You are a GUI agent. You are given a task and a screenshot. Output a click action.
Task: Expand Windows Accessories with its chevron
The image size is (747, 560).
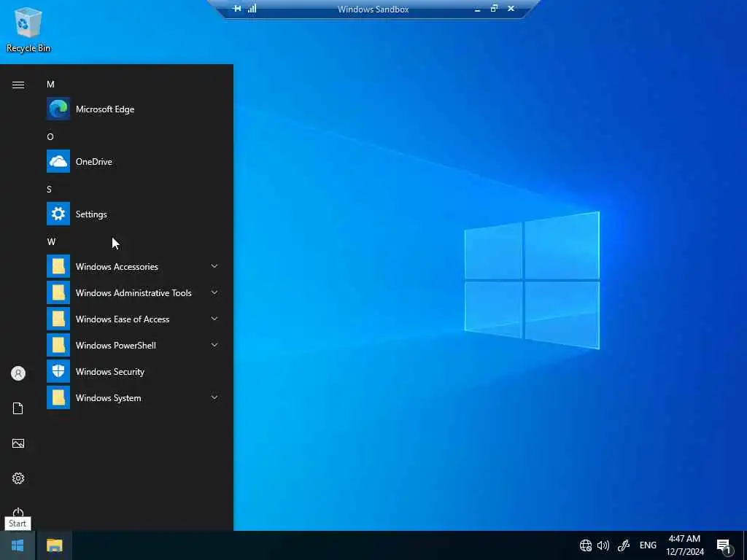pyautogui.click(x=214, y=266)
